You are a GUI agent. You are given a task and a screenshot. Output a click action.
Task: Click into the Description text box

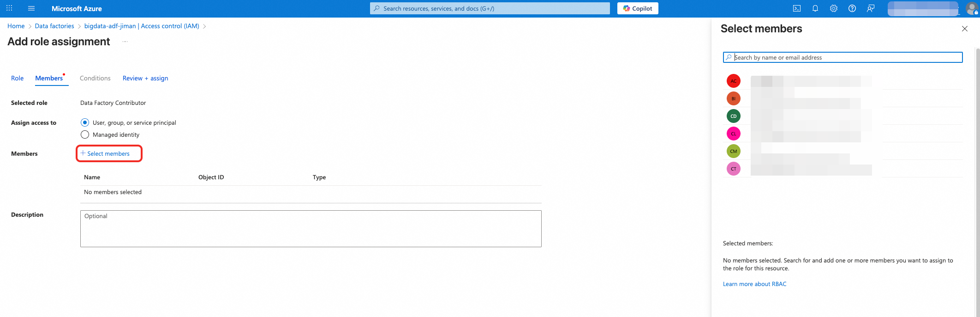pos(311,229)
